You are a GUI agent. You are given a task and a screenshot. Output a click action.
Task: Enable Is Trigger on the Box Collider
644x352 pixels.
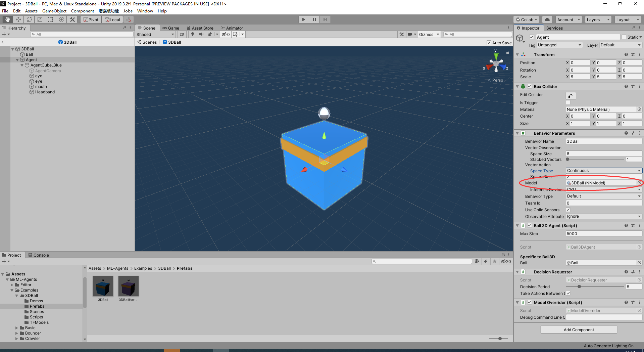567,103
